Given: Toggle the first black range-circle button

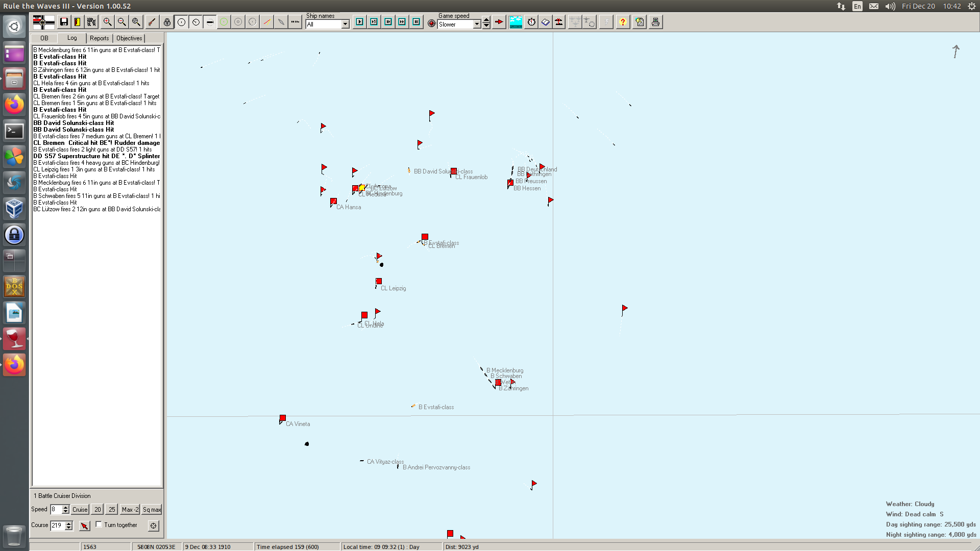Looking at the screenshot, I should (181, 22).
